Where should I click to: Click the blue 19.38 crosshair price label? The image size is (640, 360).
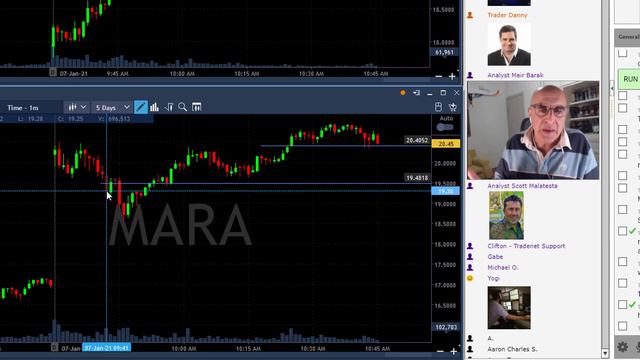pos(446,191)
